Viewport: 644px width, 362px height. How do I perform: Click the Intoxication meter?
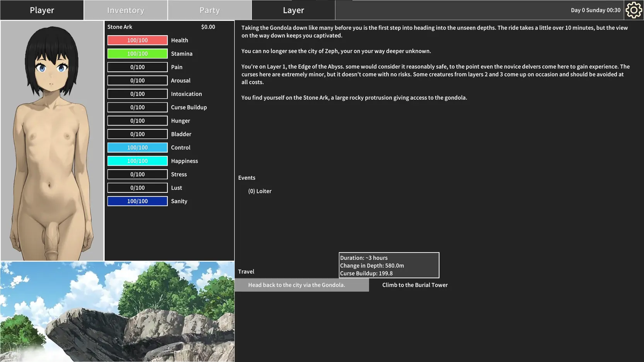click(x=137, y=94)
